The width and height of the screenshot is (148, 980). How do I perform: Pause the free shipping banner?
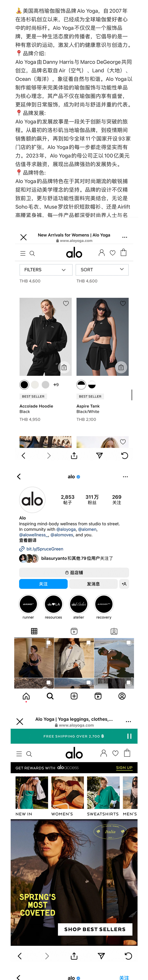click(129, 736)
